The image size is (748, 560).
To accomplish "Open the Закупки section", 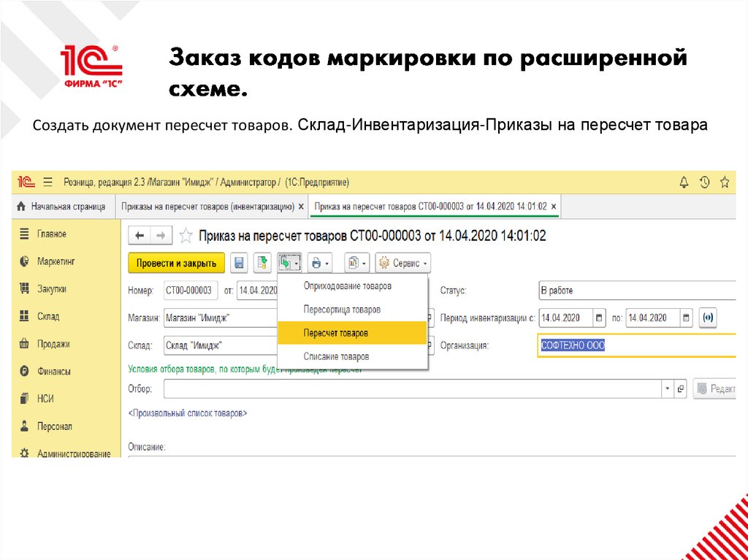I will [52, 289].
